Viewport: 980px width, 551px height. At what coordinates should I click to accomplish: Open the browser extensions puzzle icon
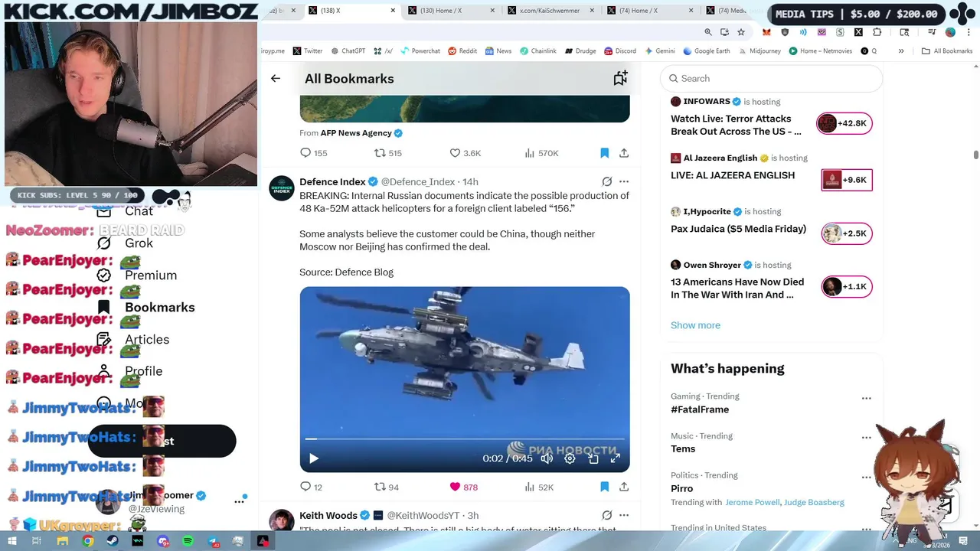point(877,32)
